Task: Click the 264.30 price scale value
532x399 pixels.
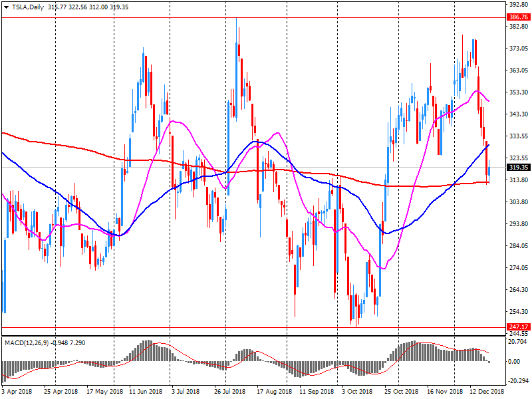Action: click(x=519, y=289)
